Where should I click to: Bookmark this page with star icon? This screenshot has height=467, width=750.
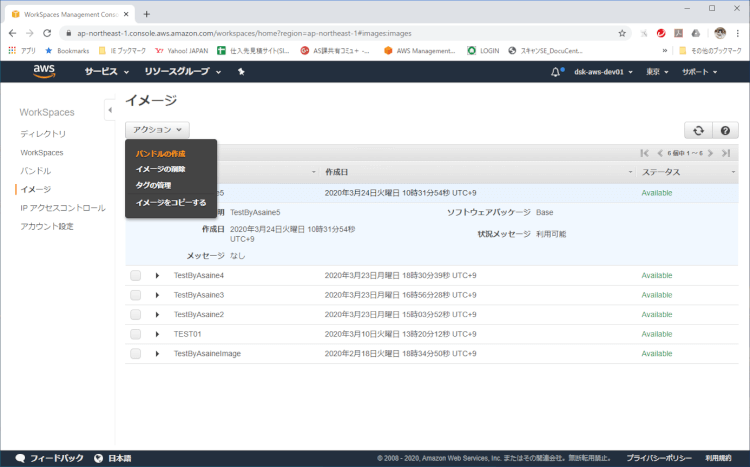[622, 32]
